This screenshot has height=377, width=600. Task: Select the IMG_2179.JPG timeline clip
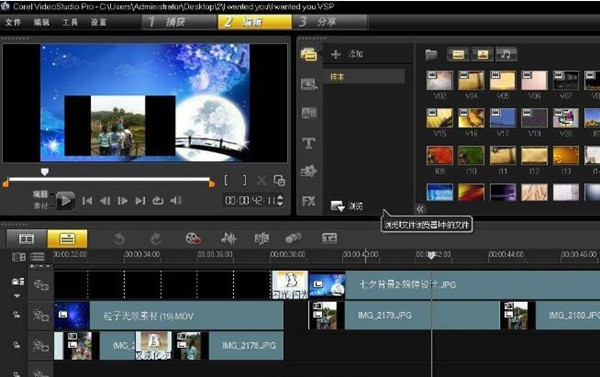point(404,315)
